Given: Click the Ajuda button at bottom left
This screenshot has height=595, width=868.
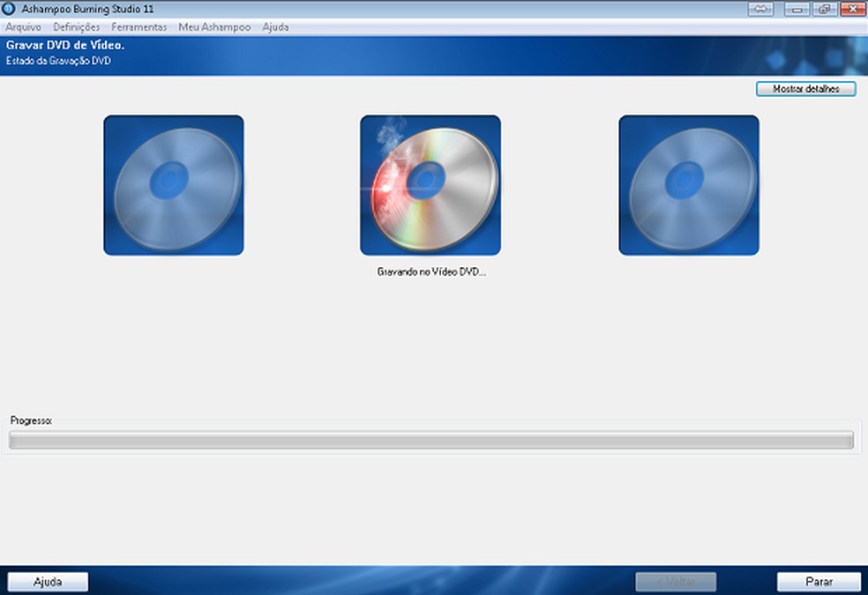Looking at the screenshot, I should (48, 582).
